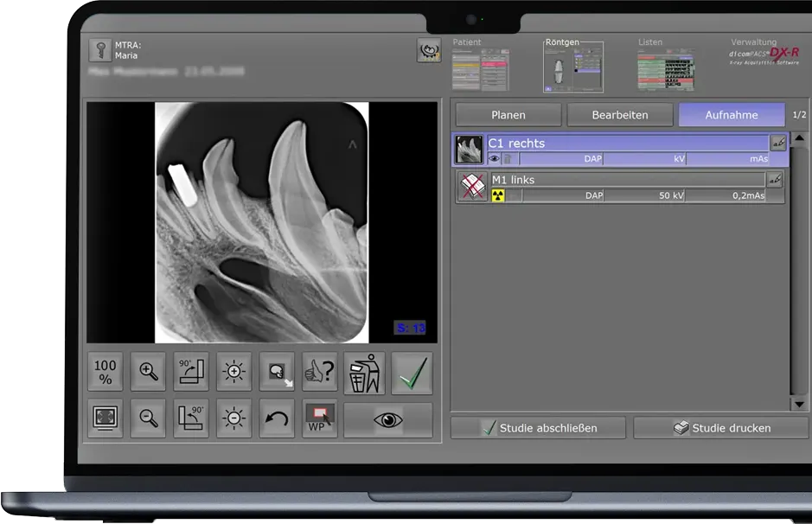This screenshot has width=812, height=524.
Task: Delete image using the trash bin icon
Action: tap(364, 373)
